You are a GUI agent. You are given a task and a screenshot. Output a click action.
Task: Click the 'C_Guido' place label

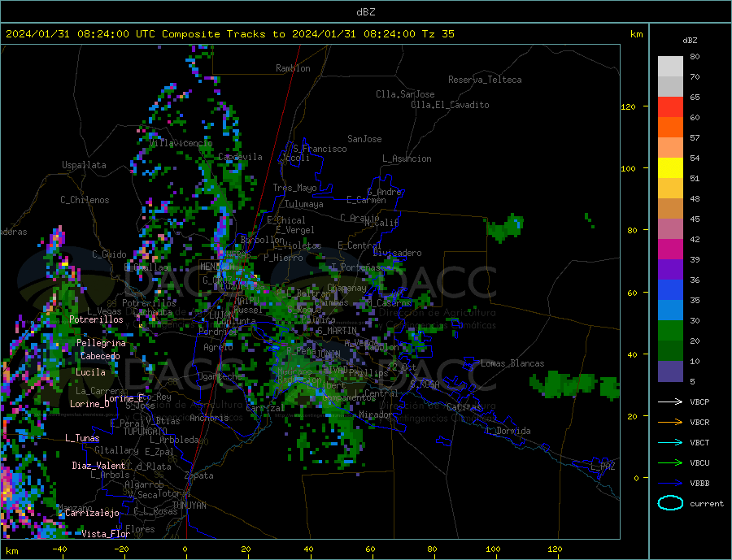click(x=109, y=254)
